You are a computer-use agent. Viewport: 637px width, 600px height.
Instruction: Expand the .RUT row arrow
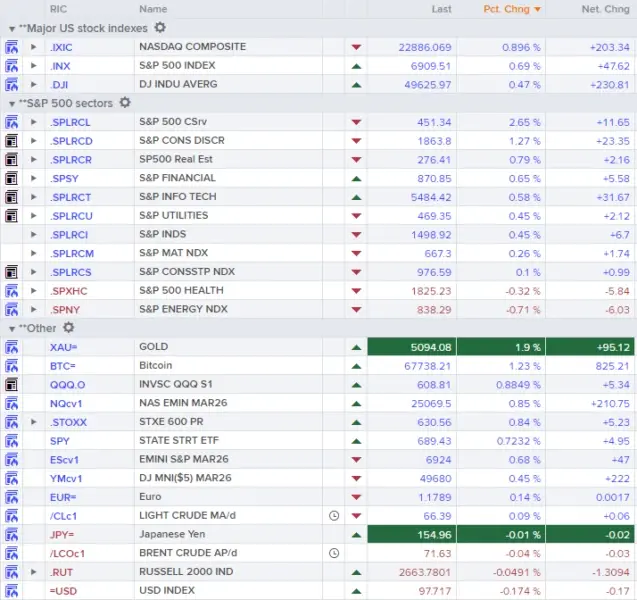(34, 572)
